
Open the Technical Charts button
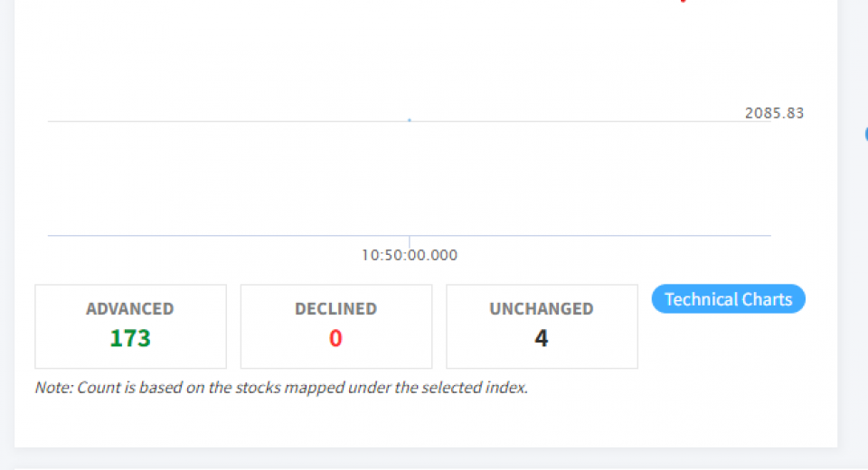click(728, 299)
